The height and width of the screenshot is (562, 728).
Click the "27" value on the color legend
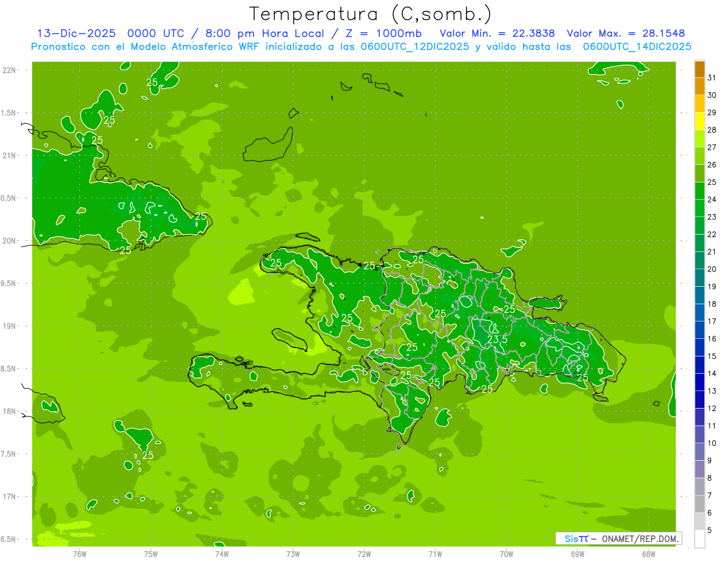712,147
